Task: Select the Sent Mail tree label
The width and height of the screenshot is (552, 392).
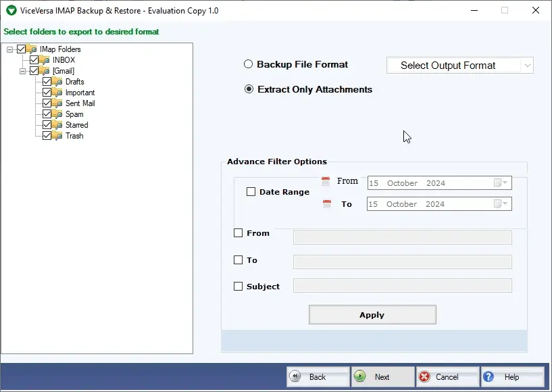Action: pos(80,103)
